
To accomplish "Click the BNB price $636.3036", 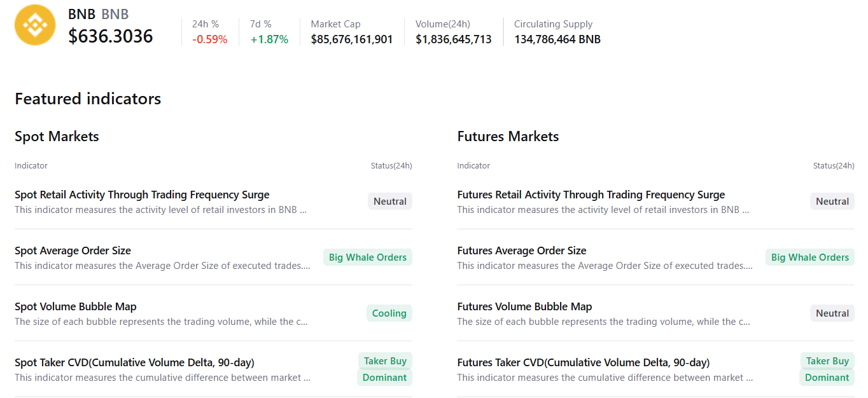I will 111,36.
